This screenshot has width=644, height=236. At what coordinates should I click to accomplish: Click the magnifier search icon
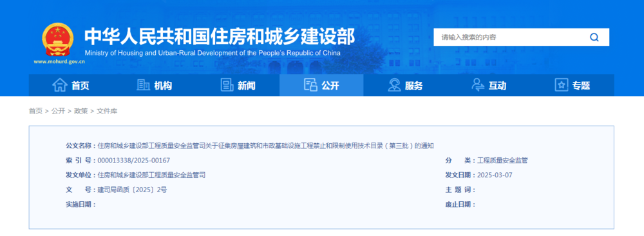pos(594,37)
